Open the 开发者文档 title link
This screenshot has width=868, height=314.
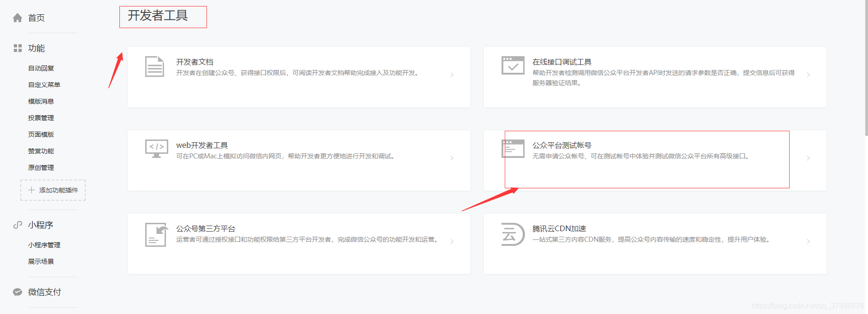pyautogui.click(x=195, y=62)
